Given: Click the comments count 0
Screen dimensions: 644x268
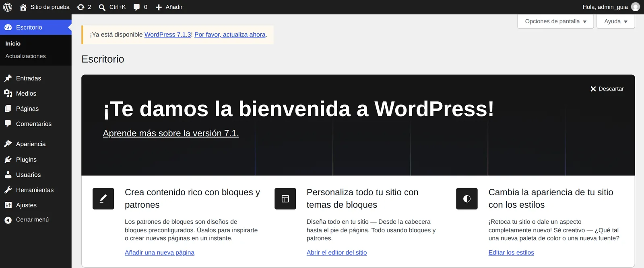Looking at the screenshot, I should [145, 7].
